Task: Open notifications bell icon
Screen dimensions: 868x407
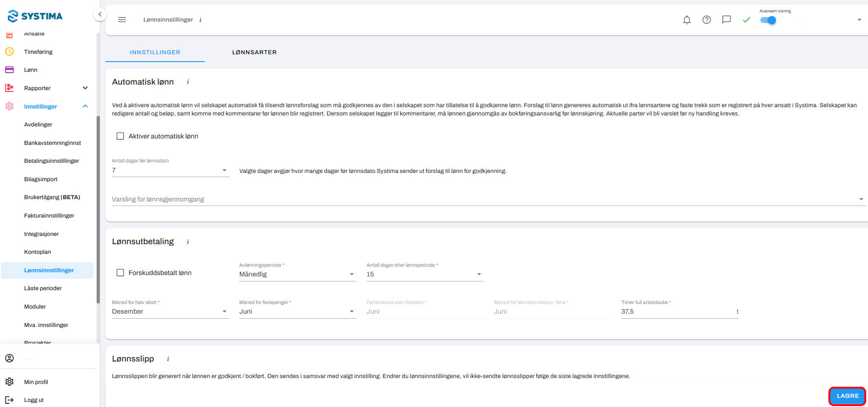Action: point(687,20)
